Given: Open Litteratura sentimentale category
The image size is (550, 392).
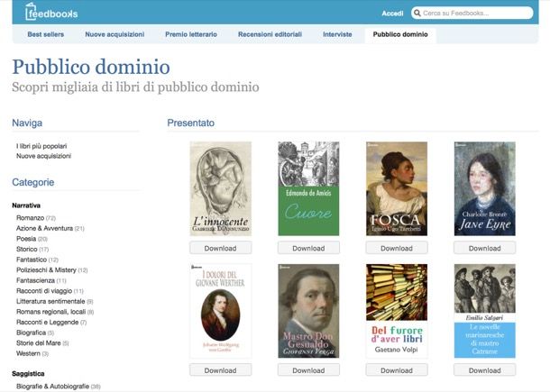Looking at the screenshot, I should point(50,301).
